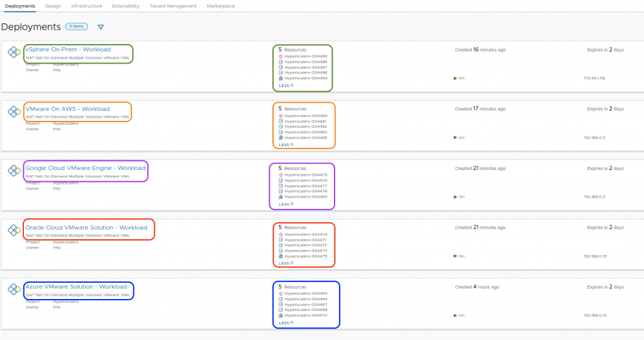Viewport: 644px width, 340px height.
Task: Click Created 4 hours ago text
Action: coord(477,287)
